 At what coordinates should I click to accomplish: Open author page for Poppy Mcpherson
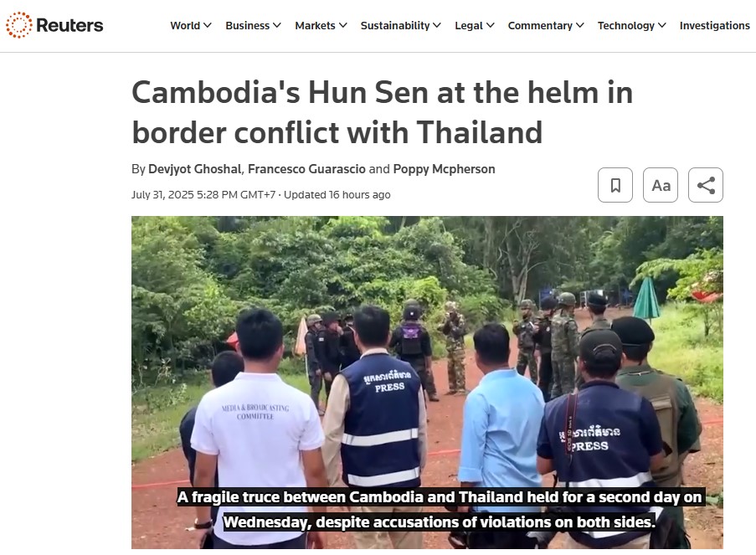444,169
